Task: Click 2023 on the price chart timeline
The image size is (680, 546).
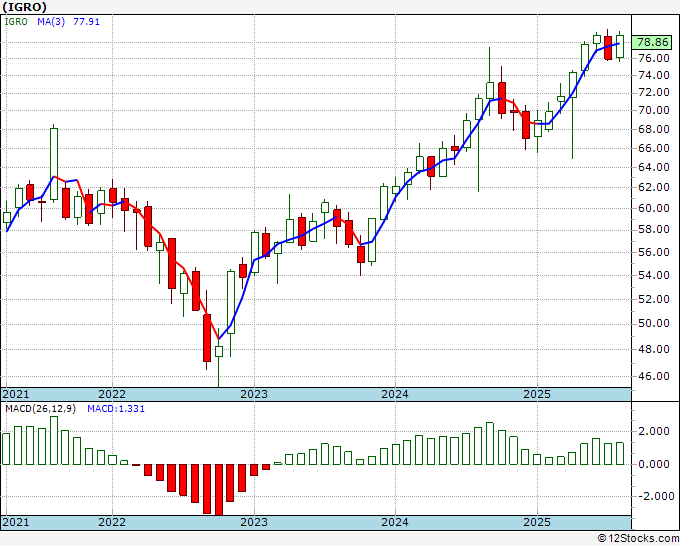Action: coord(254,394)
